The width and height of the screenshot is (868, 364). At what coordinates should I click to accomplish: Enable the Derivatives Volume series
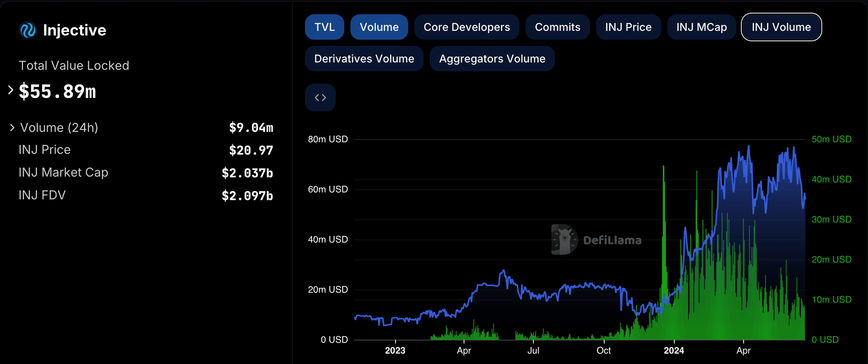(364, 59)
